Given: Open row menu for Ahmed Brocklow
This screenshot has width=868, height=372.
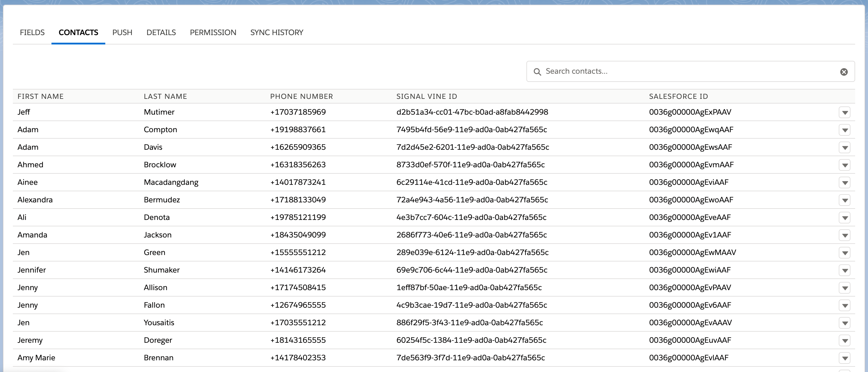Looking at the screenshot, I should pyautogui.click(x=844, y=165).
